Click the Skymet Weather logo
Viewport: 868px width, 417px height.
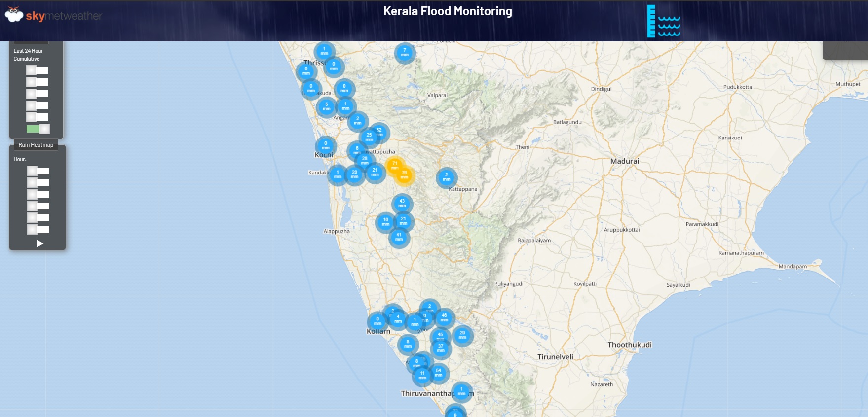point(53,15)
